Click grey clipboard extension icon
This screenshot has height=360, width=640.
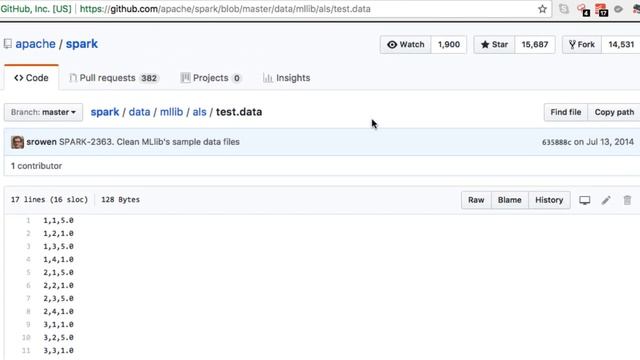[x=564, y=9]
